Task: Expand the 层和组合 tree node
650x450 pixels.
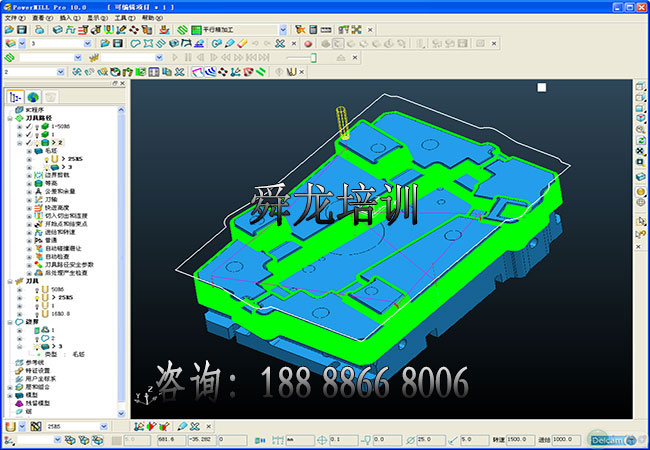Action: coord(10,387)
